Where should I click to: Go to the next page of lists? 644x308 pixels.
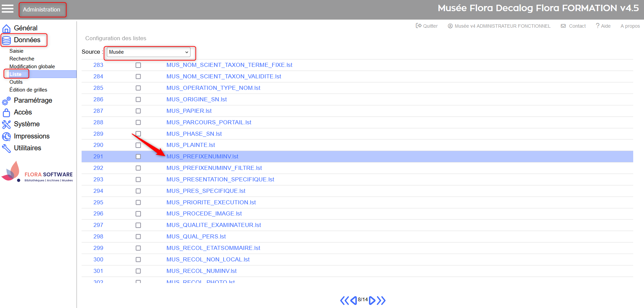tap(372, 300)
